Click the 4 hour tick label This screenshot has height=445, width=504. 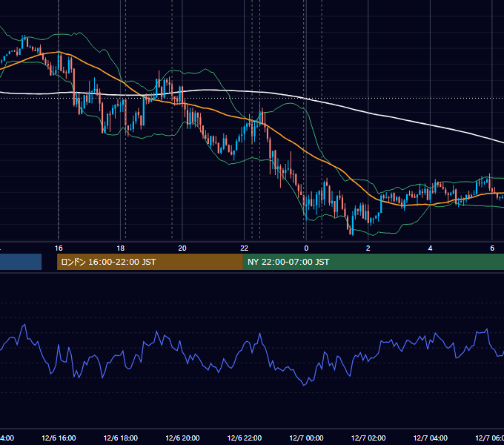tap(430, 248)
